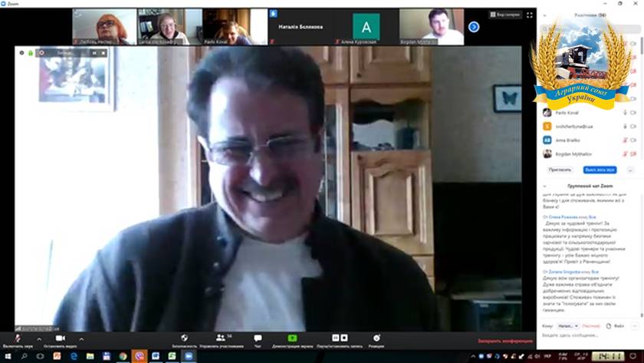This screenshot has height=363, width=644.
Task: Stop recording on the top-left indicator
Action: click(x=103, y=53)
